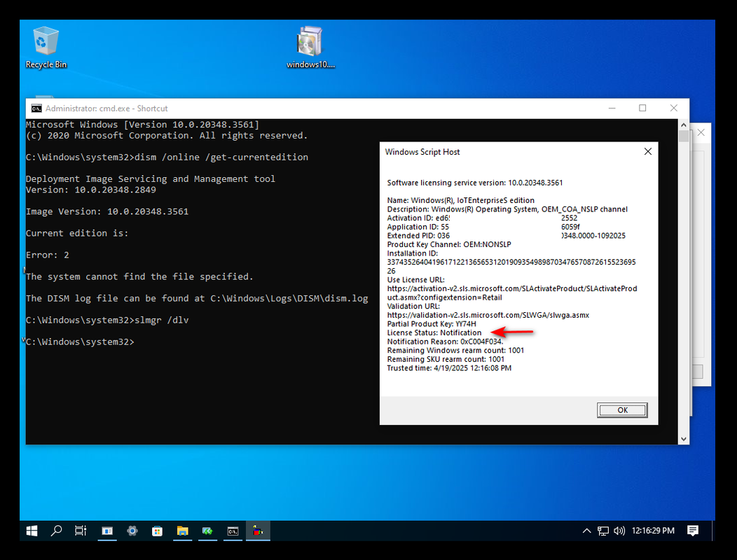Click cmd window scrollbar down arrow

coord(684,439)
